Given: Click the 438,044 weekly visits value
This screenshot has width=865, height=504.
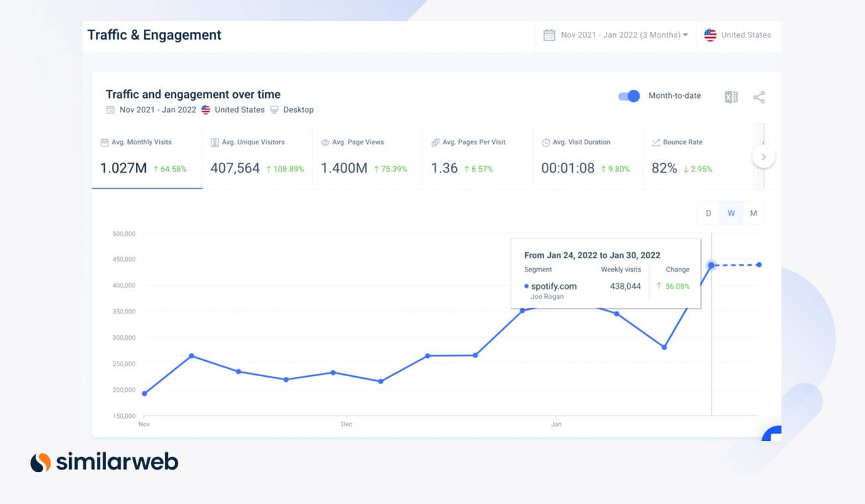Looking at the screenshot, I should pyautogui.click(x=626, y=286).
